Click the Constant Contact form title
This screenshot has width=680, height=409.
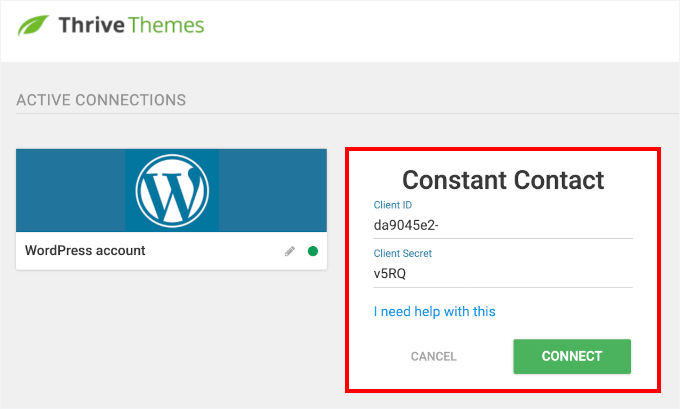[x=503, y=180]
